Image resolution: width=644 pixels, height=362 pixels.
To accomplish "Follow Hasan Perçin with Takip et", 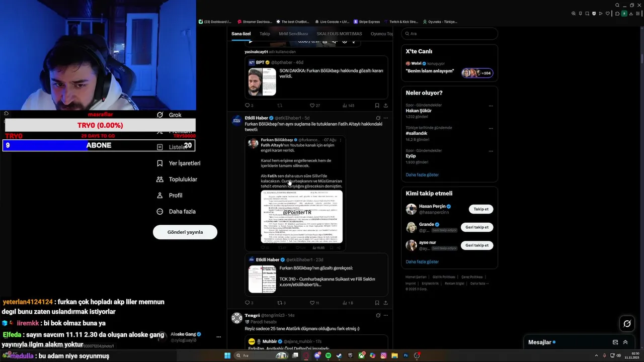I will click(x=481, y=209).
